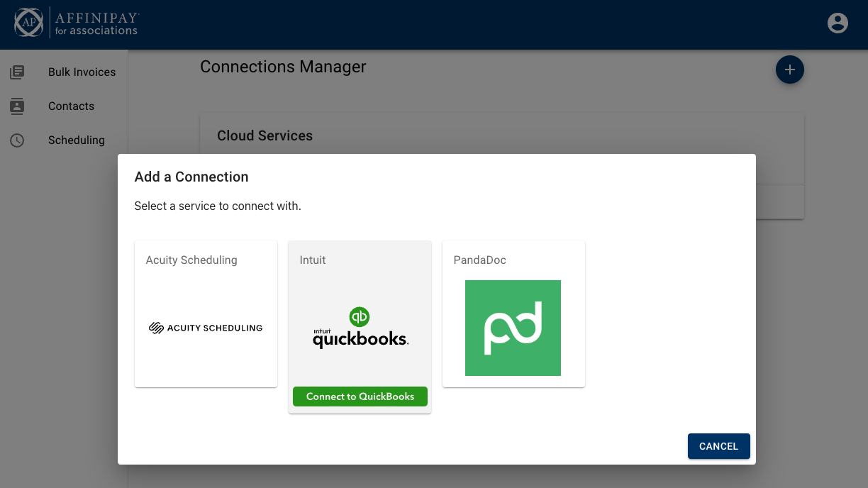The height and width of the screenshot is (488, 868).
Task: Click the Acuity Scheduling spiral logo
Action: (x=155, y=328)
